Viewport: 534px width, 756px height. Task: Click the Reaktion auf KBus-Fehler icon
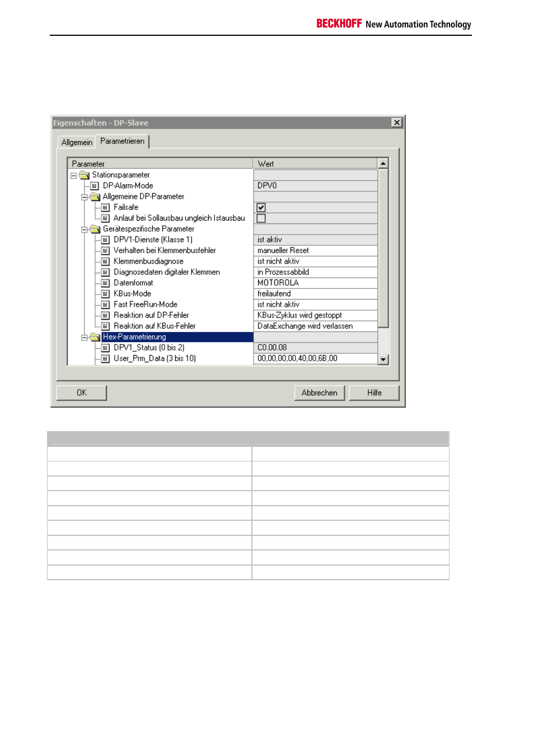pos(105,326)
